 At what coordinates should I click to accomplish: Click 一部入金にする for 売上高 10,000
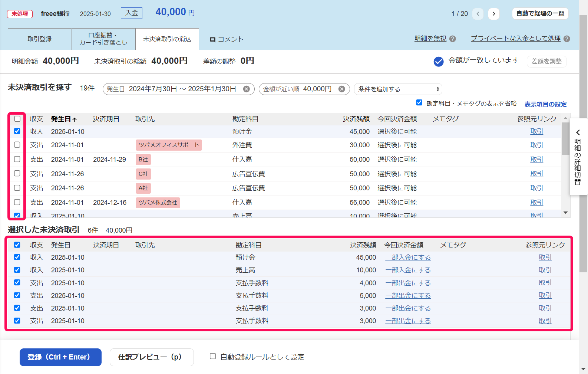[408, 270]
